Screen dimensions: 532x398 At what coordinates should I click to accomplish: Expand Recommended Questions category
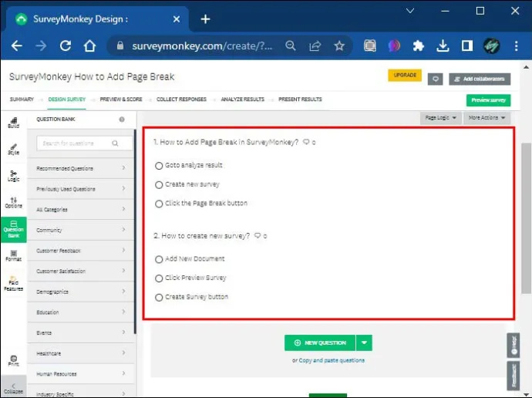[x=81, y=168]
